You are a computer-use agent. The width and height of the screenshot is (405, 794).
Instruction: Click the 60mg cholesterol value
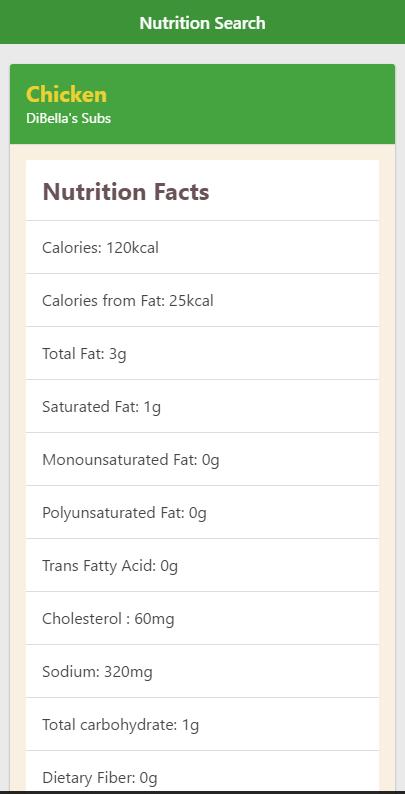154,619
